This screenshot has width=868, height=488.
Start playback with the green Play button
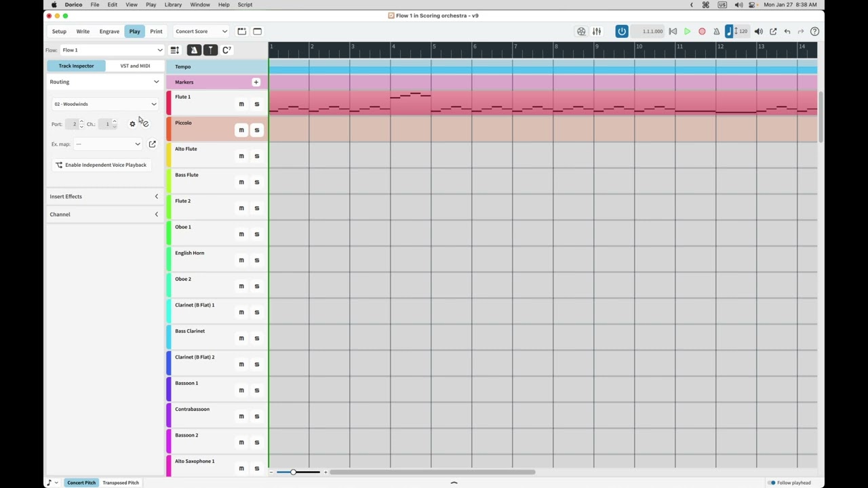tap(687, 31)
